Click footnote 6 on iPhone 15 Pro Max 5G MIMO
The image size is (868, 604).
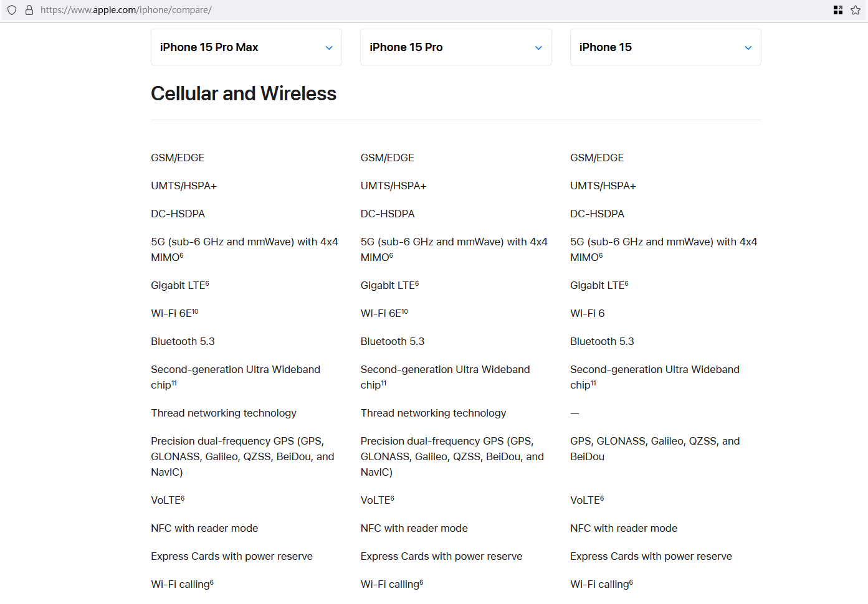(181, 255)
